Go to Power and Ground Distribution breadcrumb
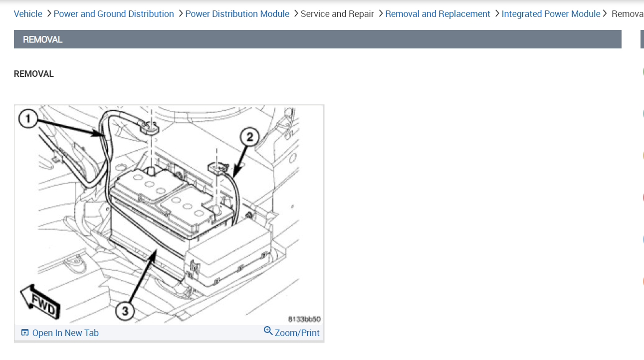 click(114, 14)
